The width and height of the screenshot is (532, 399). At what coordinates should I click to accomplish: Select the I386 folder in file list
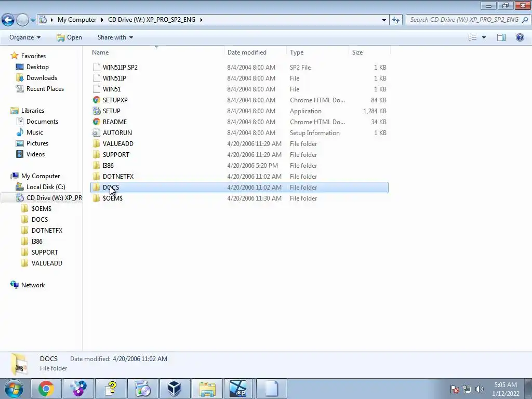(x=239, y=166)
